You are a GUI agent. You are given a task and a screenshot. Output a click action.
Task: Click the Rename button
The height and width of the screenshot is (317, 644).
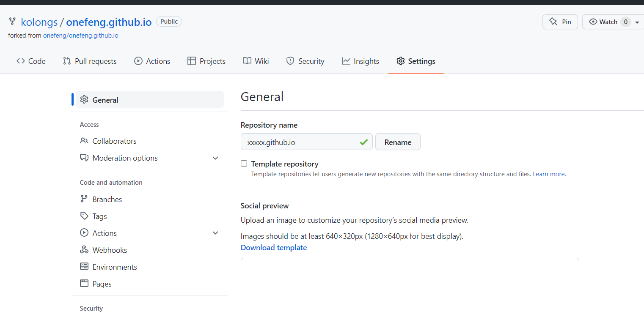[x=398, y=142]
